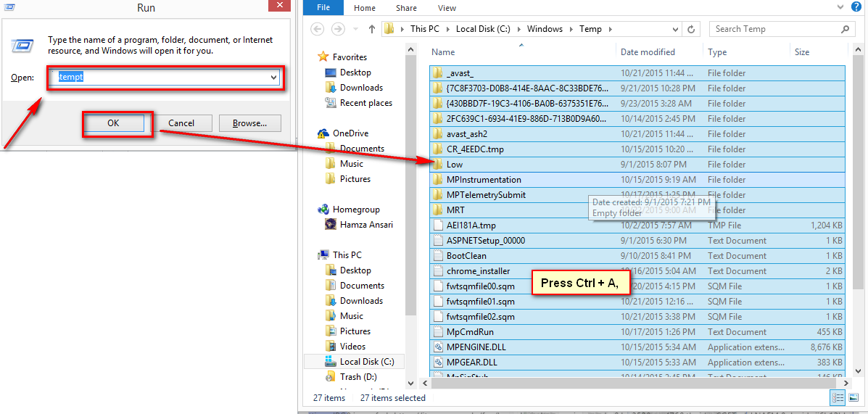Select the ASPNETSetup_00000 file
The image size is (868, 414).
pos(637,241)
